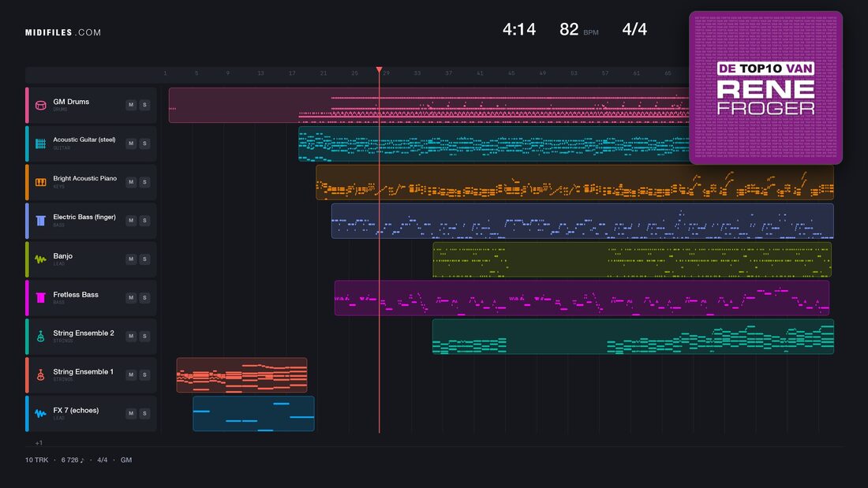
Task: Solo the Acoustic Guitar (steel) track
Action: click(144, 143)
